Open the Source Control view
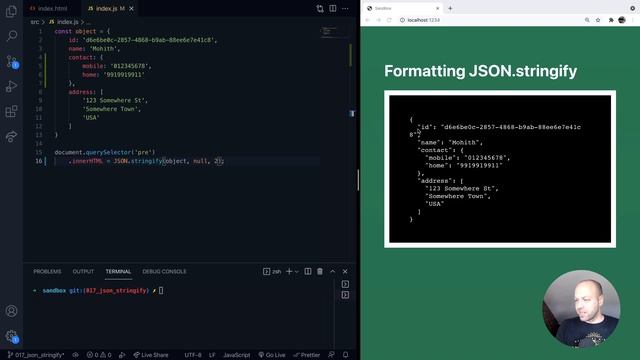 [11, 62]
